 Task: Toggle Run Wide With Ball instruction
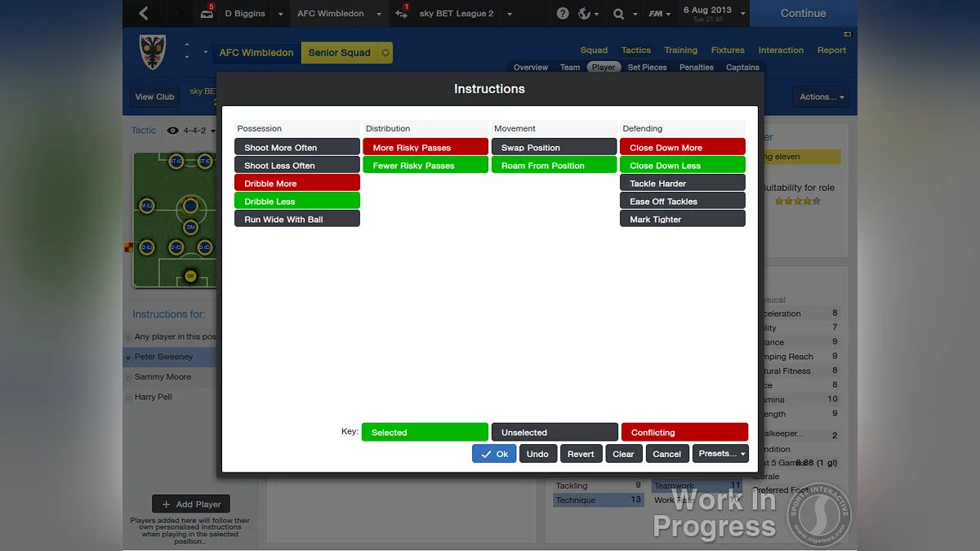(x=297, y=219)
